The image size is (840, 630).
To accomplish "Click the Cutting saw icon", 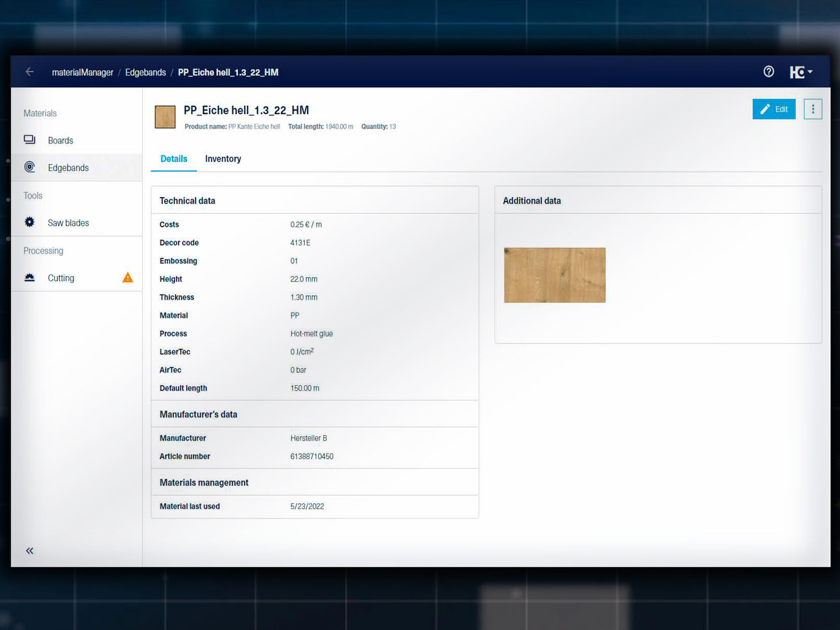I will click(x=30, y=278).
